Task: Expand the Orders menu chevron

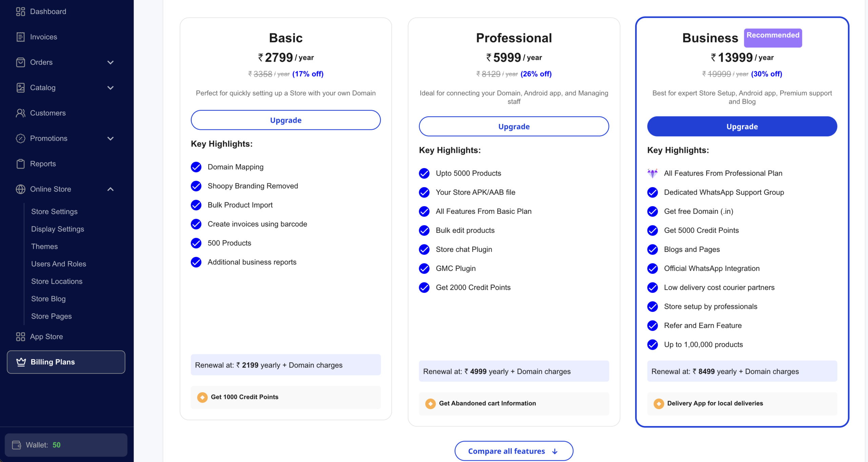Action: (111, 62)
